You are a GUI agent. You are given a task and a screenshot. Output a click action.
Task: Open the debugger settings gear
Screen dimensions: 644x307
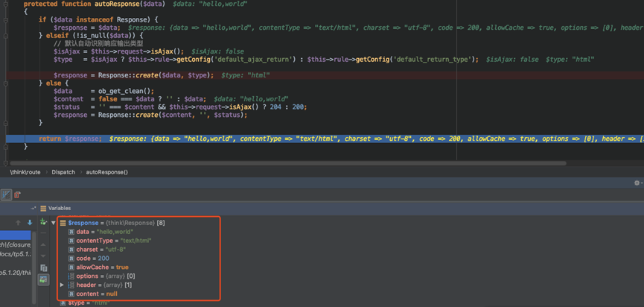point(637,183)
